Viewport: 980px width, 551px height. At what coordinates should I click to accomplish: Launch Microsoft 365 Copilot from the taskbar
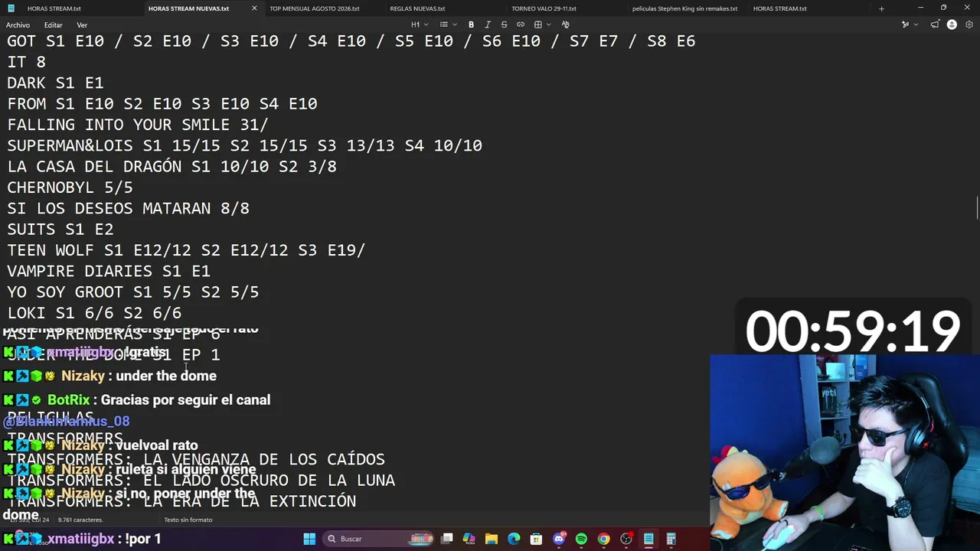click(469, 539)
